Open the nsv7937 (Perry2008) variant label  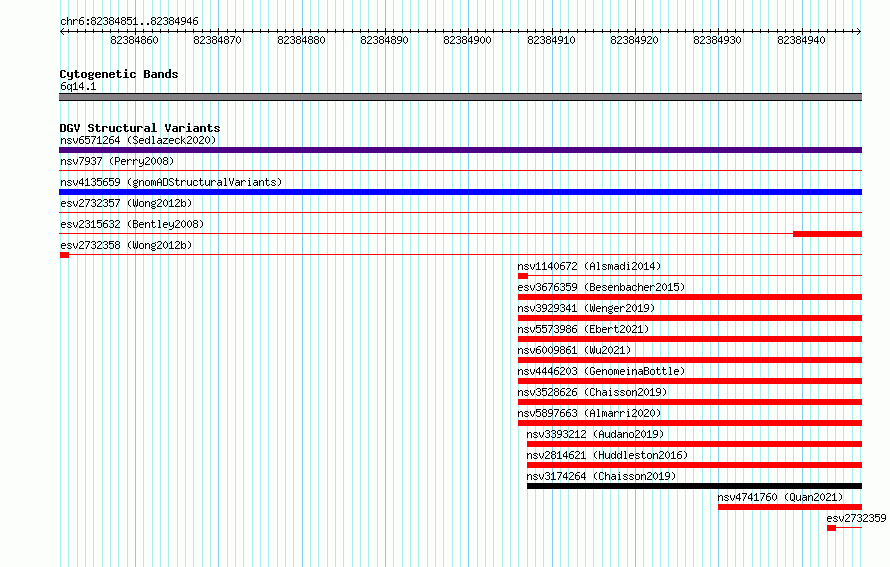117,161
